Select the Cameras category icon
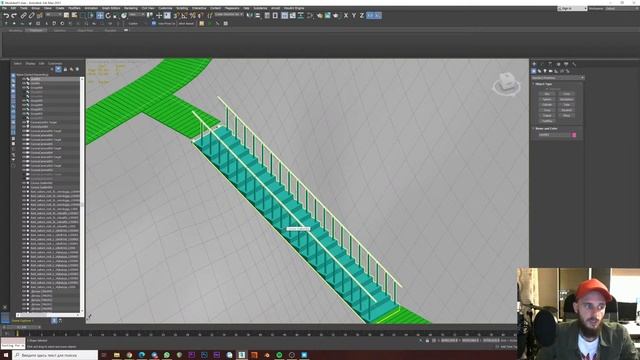640x360 pixels. pos(550,71)
